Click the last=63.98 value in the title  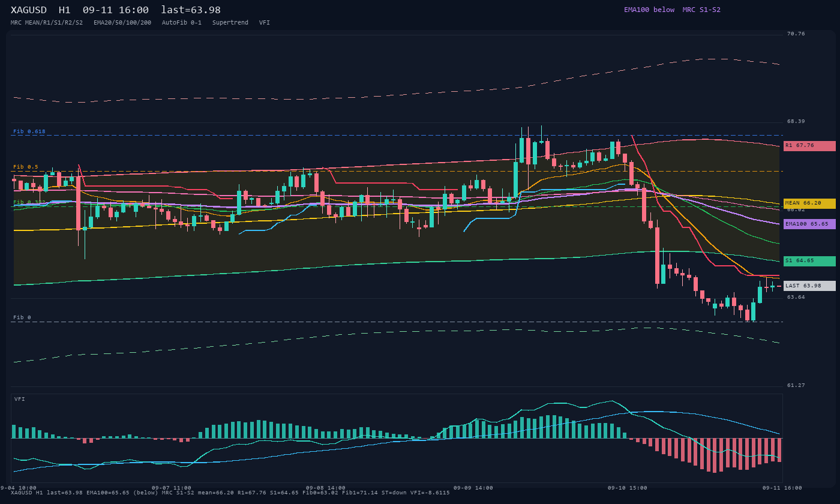tap(191, 10)
